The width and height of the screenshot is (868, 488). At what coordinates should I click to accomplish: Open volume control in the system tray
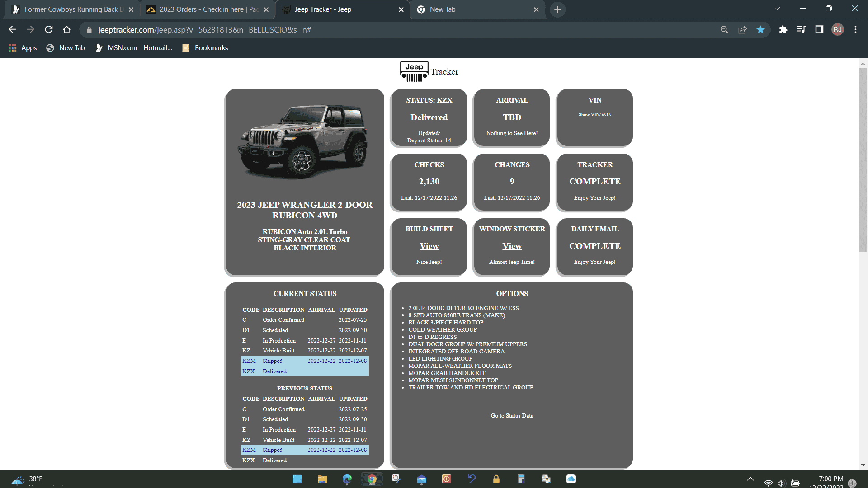coord(782,483)
